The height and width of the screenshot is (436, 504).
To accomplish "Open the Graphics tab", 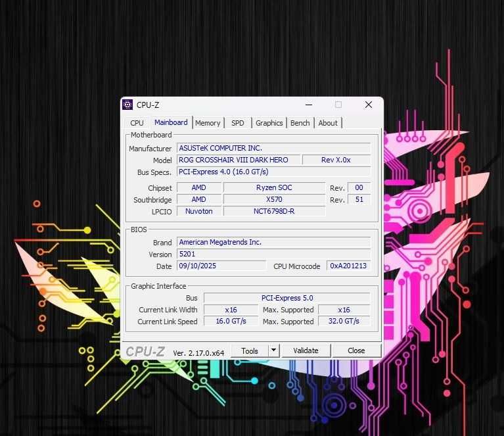I will [269, 123].
